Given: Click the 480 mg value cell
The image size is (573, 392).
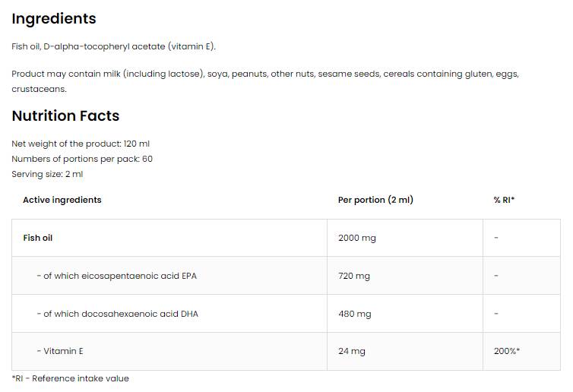Looking at the screenshot, I should click(x=355, y=314).
